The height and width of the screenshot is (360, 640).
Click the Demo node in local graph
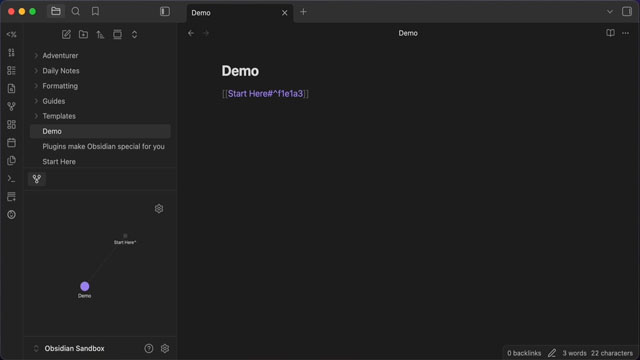(84, 287)
